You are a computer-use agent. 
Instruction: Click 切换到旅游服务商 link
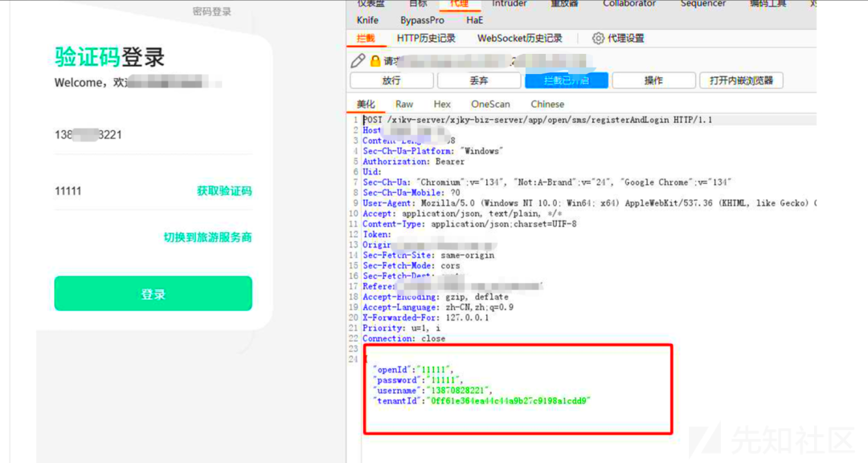click(x=207, y=237)
